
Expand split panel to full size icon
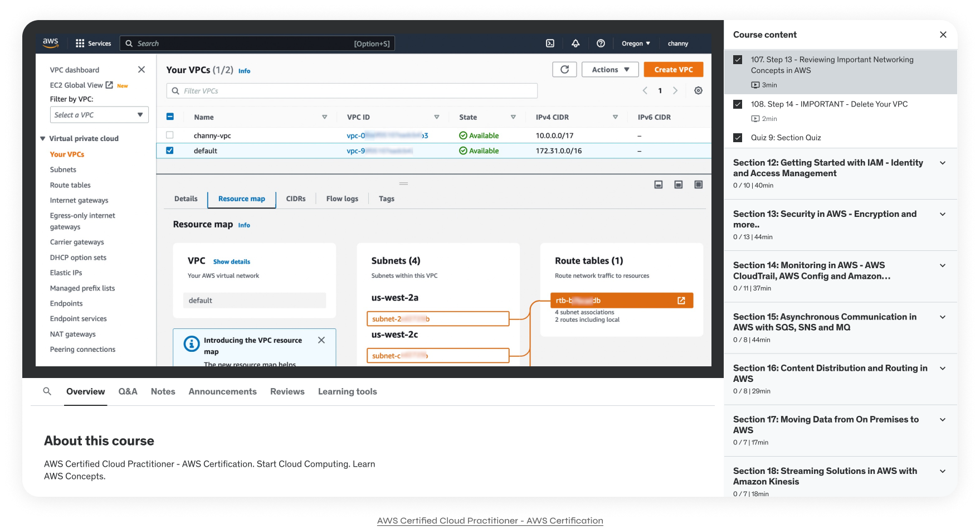(x=699, y=185)
